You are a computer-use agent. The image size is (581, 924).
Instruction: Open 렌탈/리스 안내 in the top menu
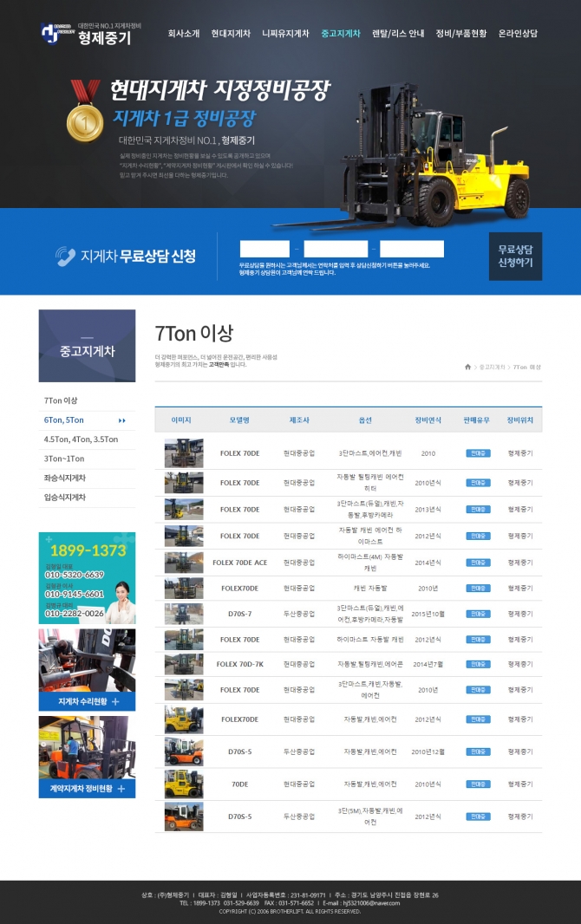click(x=398, y=34)
